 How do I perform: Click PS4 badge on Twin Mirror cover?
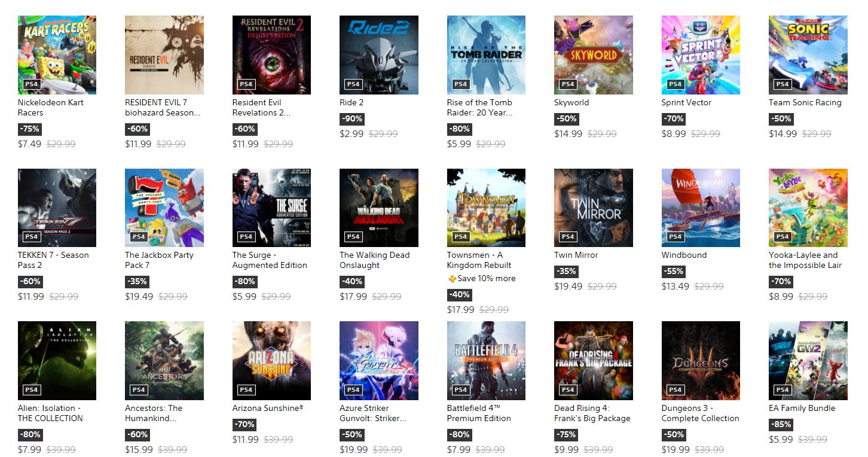[x=568, y=237]
